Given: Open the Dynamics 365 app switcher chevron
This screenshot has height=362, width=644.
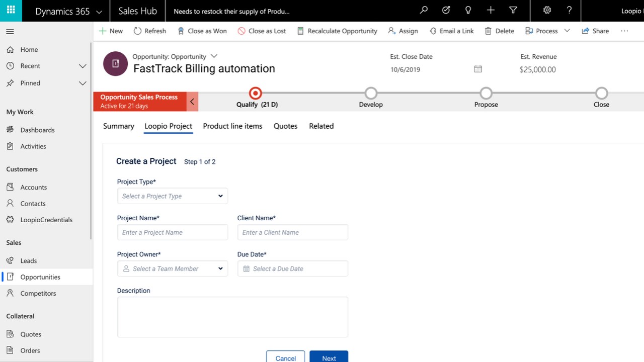Looking at the screenshot, I should coord(99,11).
